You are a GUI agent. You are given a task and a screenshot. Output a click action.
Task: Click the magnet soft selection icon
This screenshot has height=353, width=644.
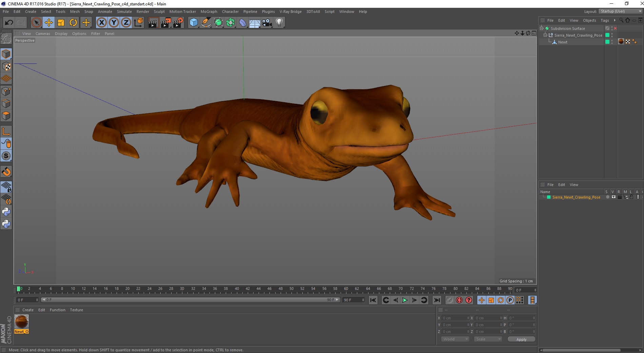pyautogui.click(x=6, y=172)
